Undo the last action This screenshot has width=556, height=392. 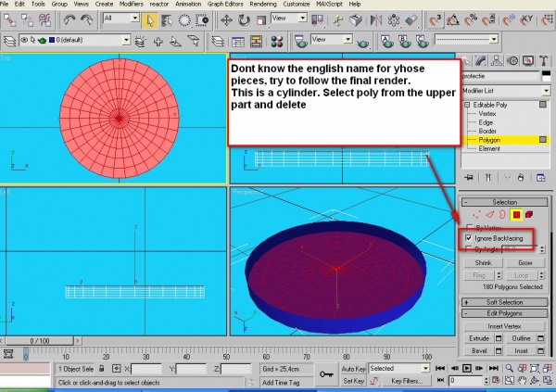click(69, 20)
